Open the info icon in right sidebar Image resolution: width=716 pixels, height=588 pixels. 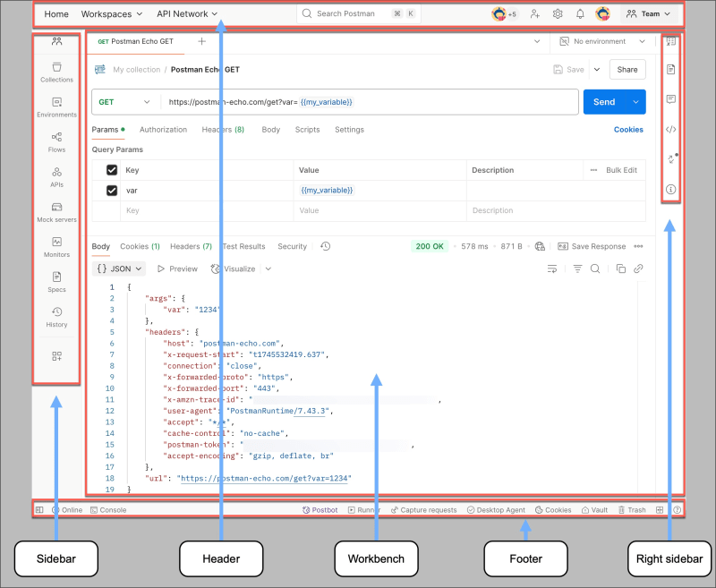pyautogui.click(x=670, y=189)
